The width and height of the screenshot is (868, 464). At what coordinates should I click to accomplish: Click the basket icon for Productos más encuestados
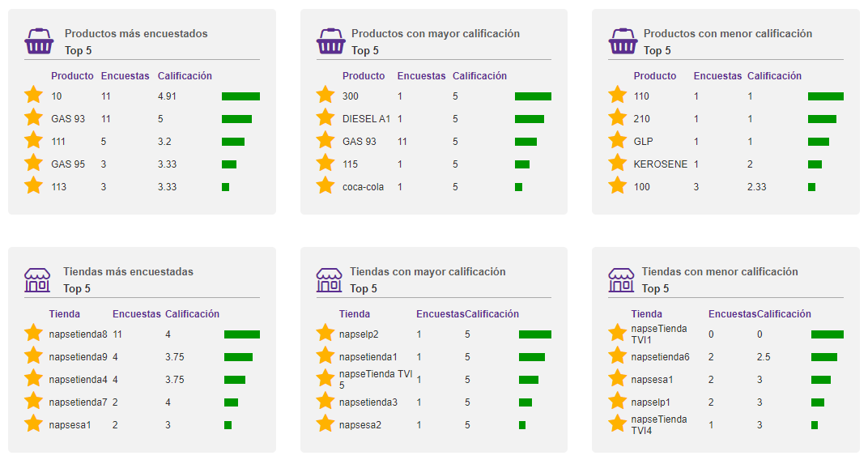[39, 41]
